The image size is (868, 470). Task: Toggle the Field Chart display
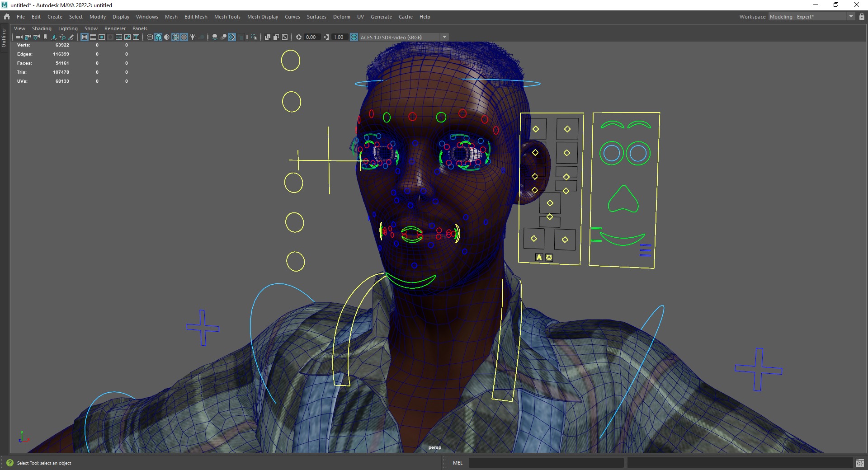click(x=119, y=37)
